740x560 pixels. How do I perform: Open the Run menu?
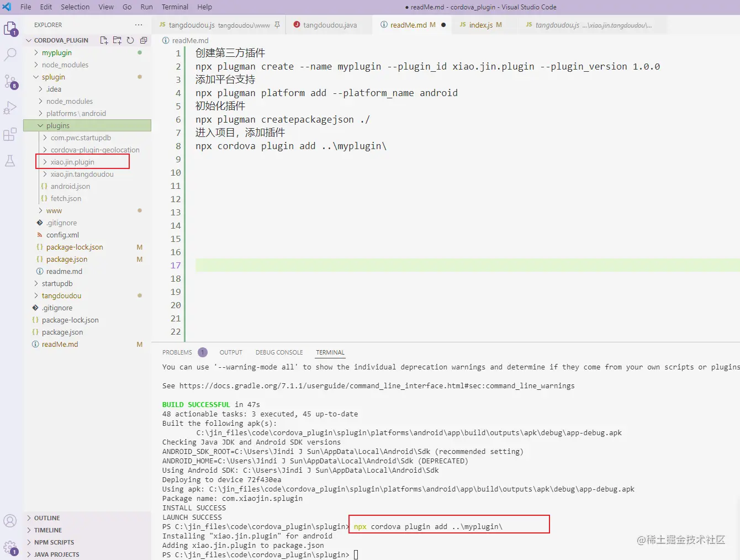[x=147, y=7]
